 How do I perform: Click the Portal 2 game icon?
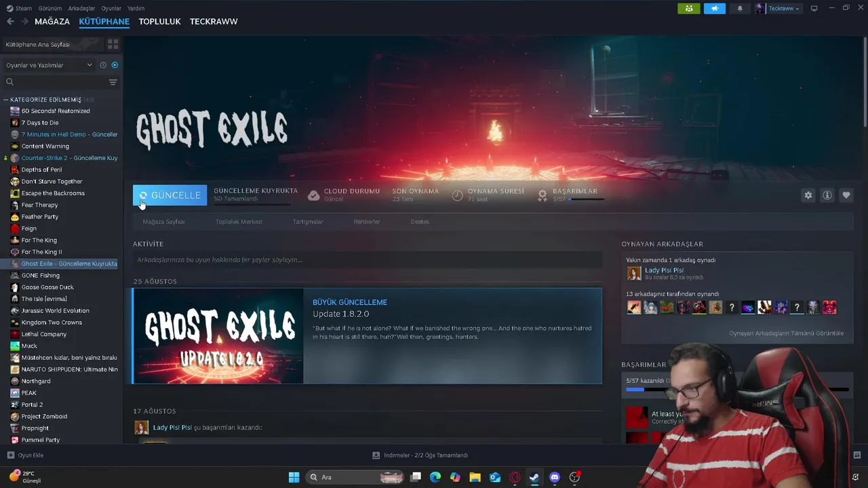click(15, 405)
